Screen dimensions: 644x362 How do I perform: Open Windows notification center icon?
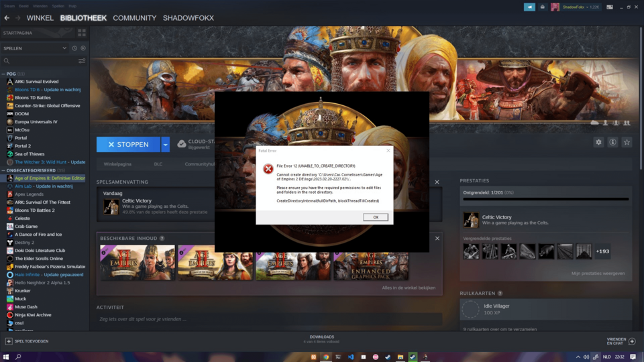coord(633,357)
